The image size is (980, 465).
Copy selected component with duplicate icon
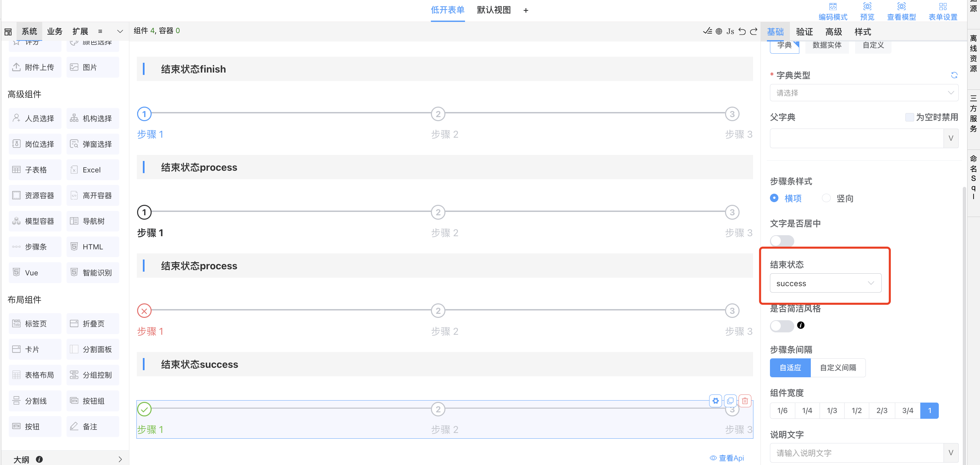point(730,401)
